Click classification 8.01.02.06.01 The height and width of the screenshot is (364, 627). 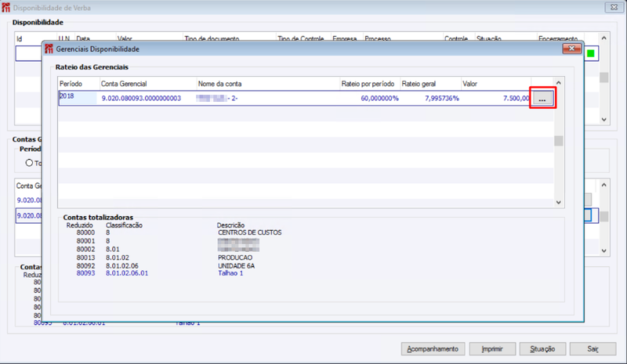[127, 273]
